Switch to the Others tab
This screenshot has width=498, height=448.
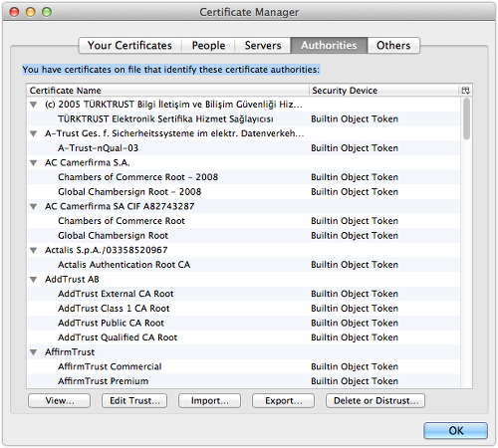coord(393,45)
